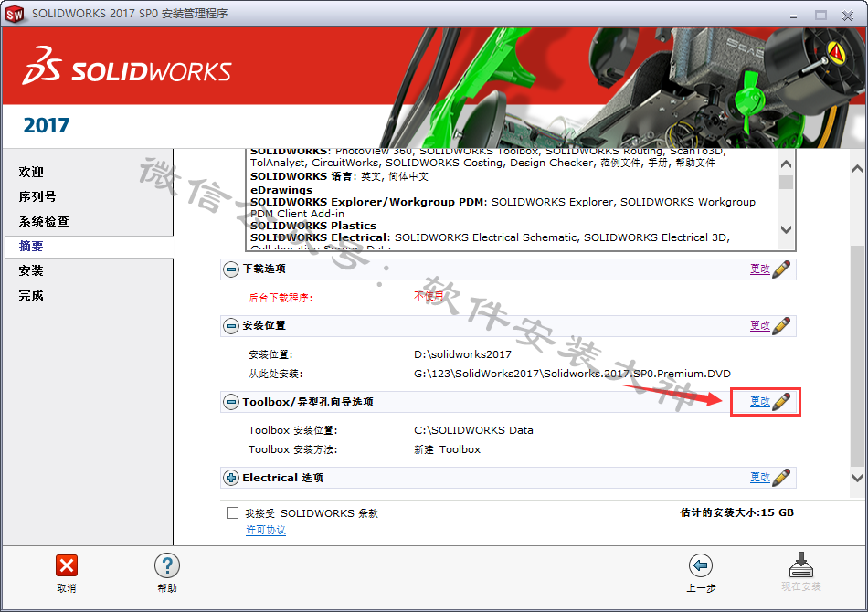Click the main page scroll up arrow
Image resolution: width=868 pixels, height=612 pixels.
(857, 169)
